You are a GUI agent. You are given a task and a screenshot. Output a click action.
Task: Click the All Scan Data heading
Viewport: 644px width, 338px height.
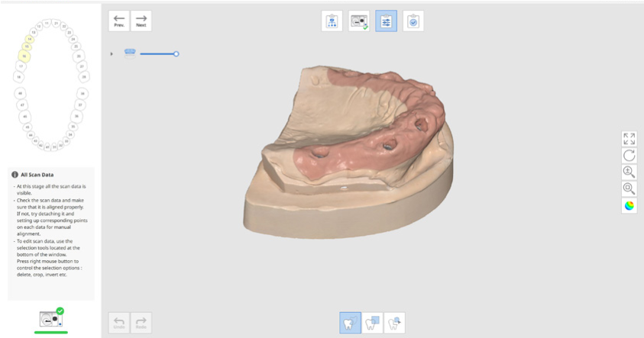(37, 174)
